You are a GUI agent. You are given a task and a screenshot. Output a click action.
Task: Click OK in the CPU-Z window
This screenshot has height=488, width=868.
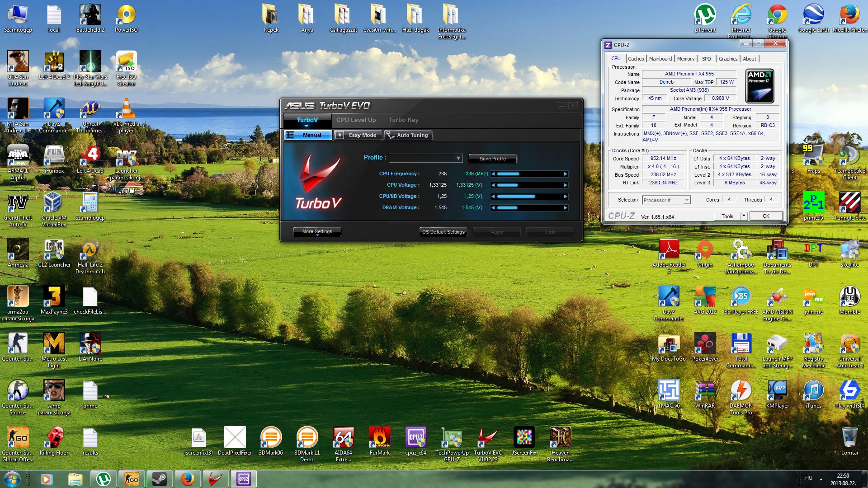[766, 216]
